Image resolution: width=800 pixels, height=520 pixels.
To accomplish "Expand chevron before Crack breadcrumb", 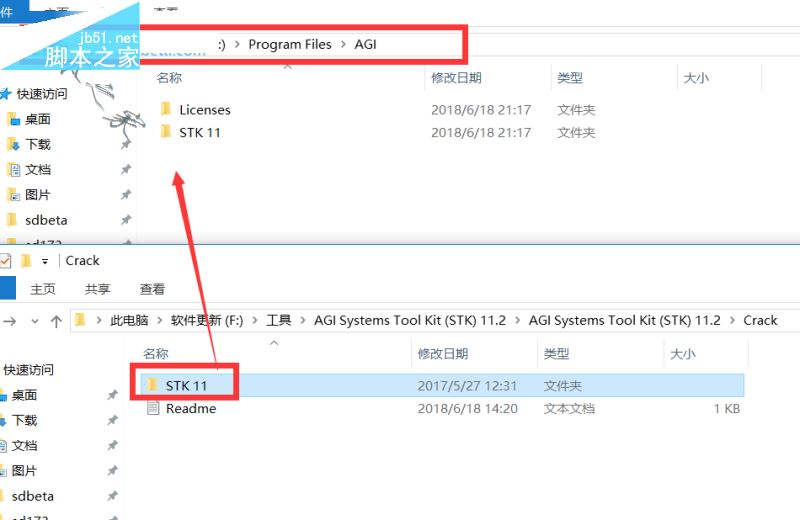I will click(x=732, y=320).
